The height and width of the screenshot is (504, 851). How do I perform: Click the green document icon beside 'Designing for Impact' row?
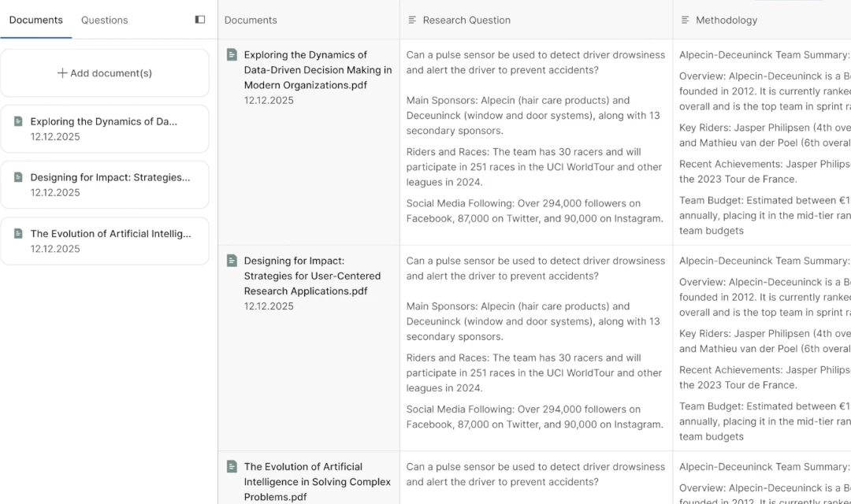coord(232,261)
